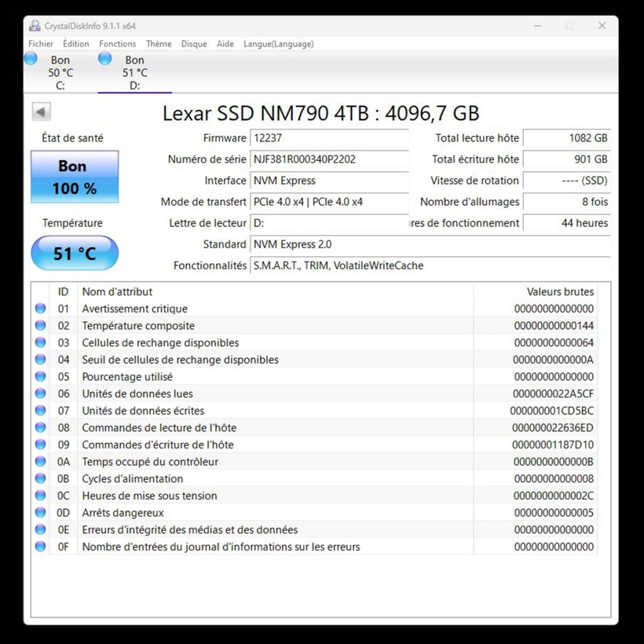The image size is (644, 644).
Task: Click status orb of Avertissement critique row
Action: click(x=40, y=308)
